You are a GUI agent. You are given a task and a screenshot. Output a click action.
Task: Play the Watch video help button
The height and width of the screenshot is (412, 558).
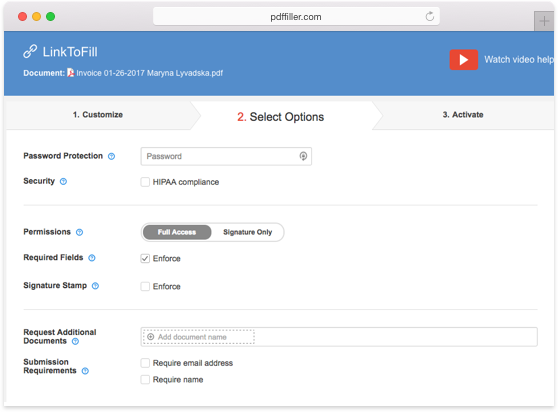pyautogui.click(x=464, y=60)
